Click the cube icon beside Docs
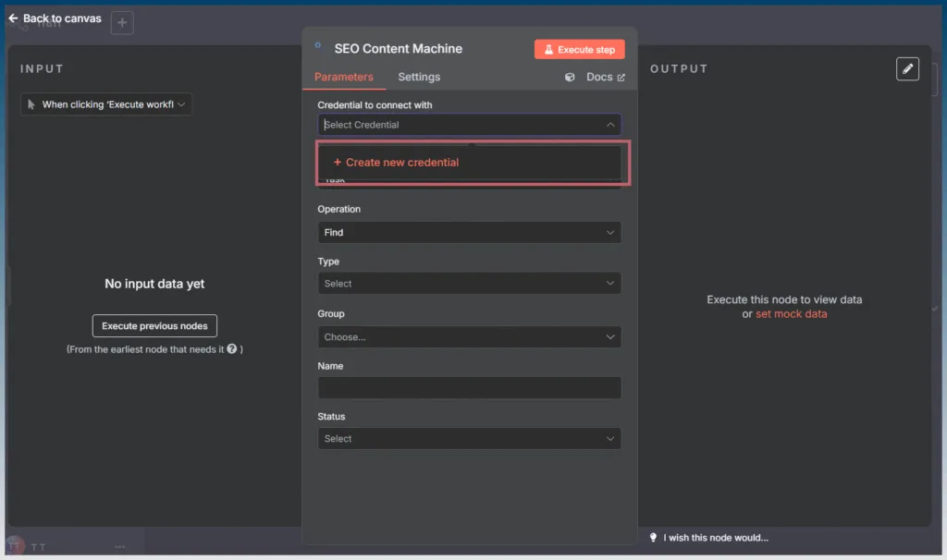 [x=570, y=78]
